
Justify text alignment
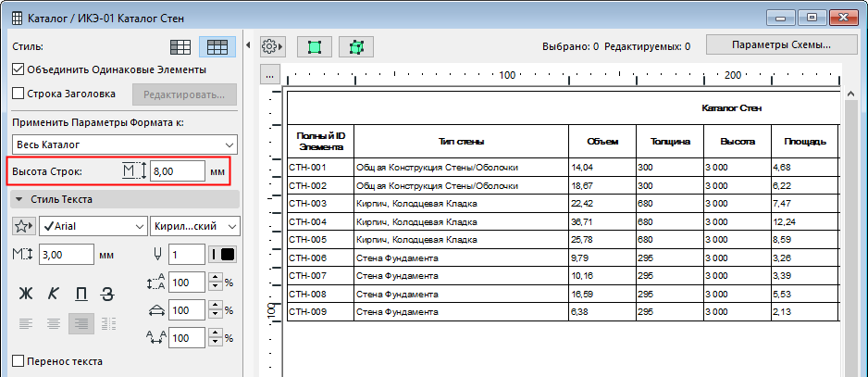[108, 323]
